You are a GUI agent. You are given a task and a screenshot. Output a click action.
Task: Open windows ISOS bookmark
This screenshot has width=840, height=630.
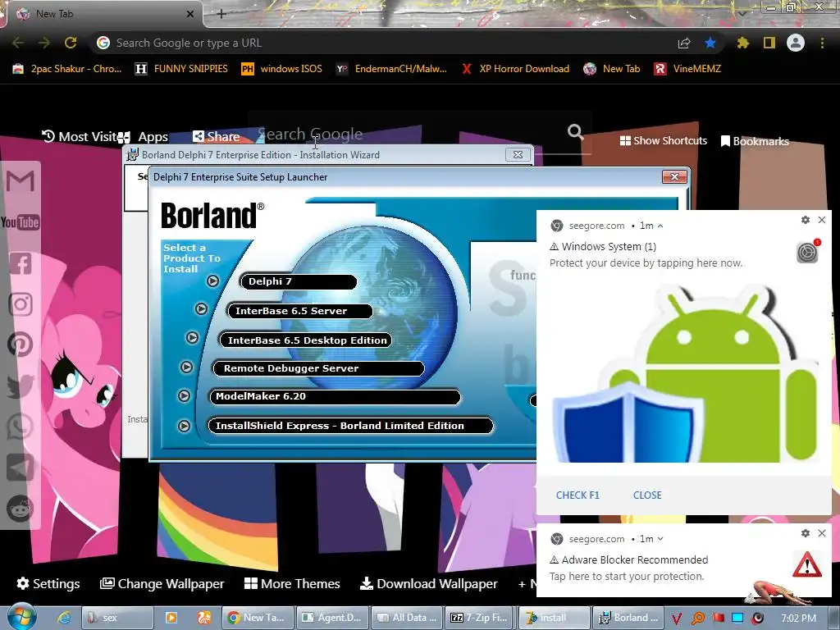tap(282, 69)
